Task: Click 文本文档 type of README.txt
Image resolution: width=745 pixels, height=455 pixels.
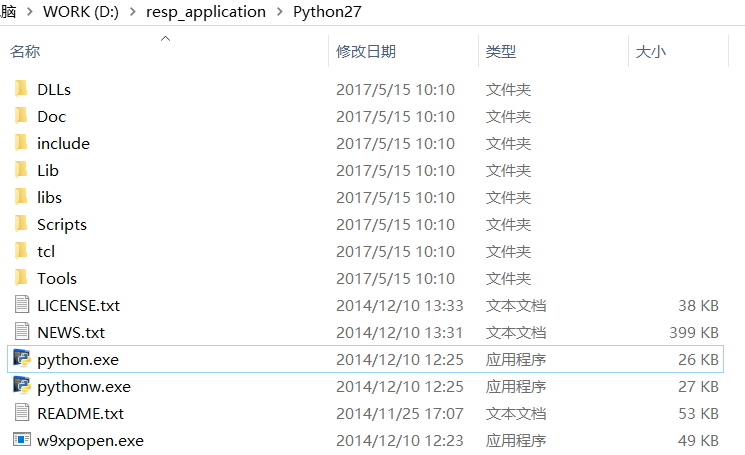Action: click(x=516, y=414)
